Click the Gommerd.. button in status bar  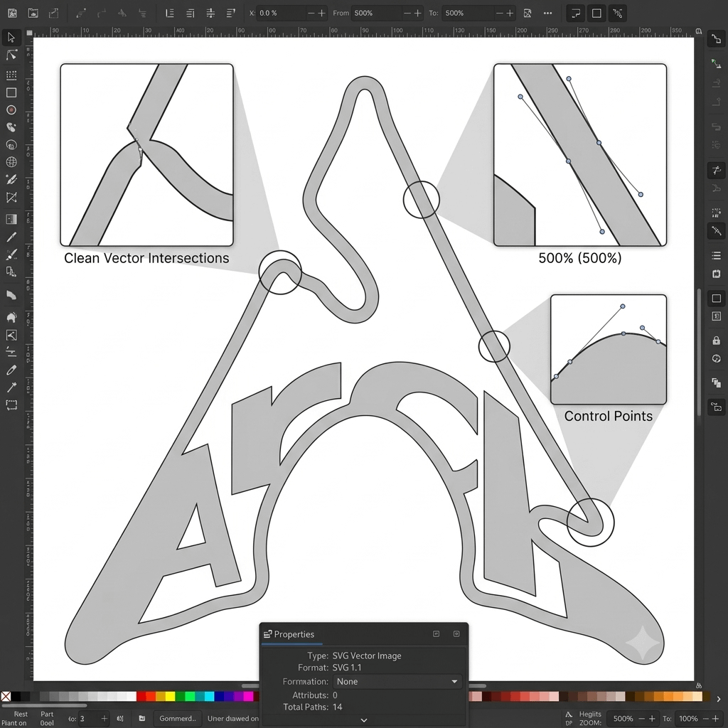177,718
